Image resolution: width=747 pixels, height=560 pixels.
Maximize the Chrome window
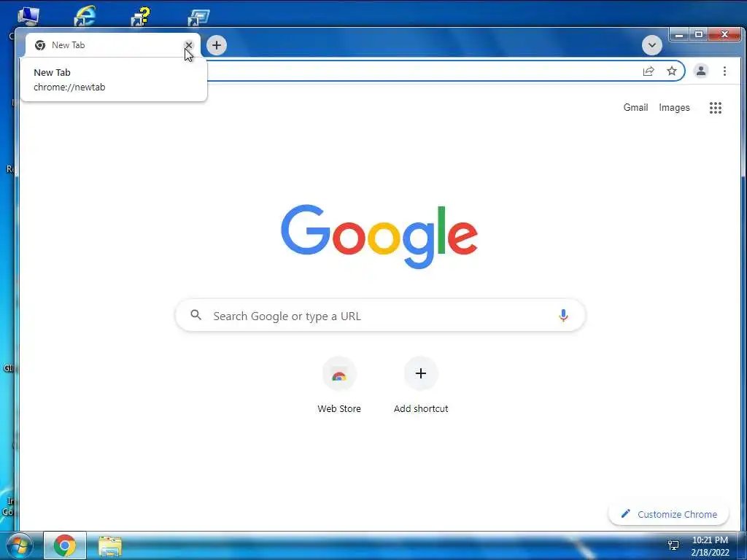698,34
